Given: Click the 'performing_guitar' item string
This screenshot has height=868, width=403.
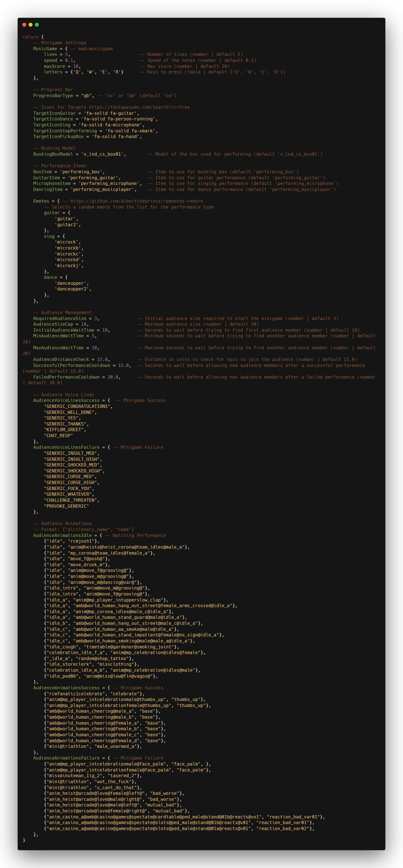Looking at the screenshot, I should 93,178.
